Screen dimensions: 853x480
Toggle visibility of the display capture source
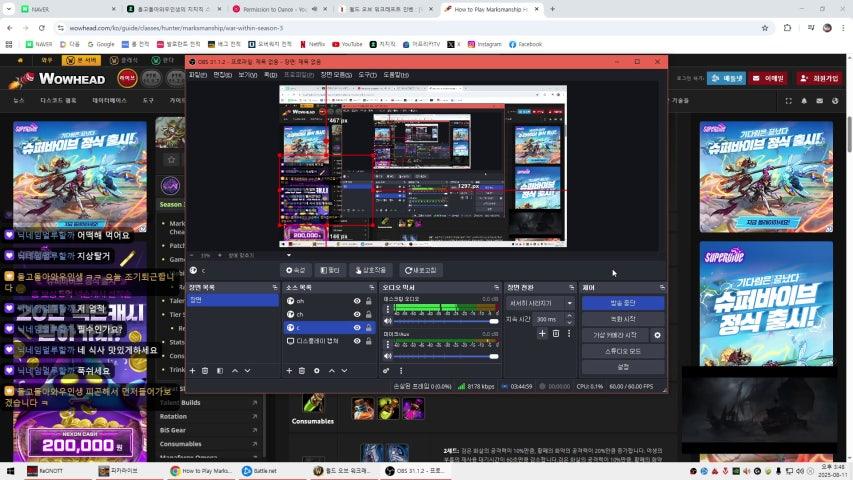click(357, 341)
